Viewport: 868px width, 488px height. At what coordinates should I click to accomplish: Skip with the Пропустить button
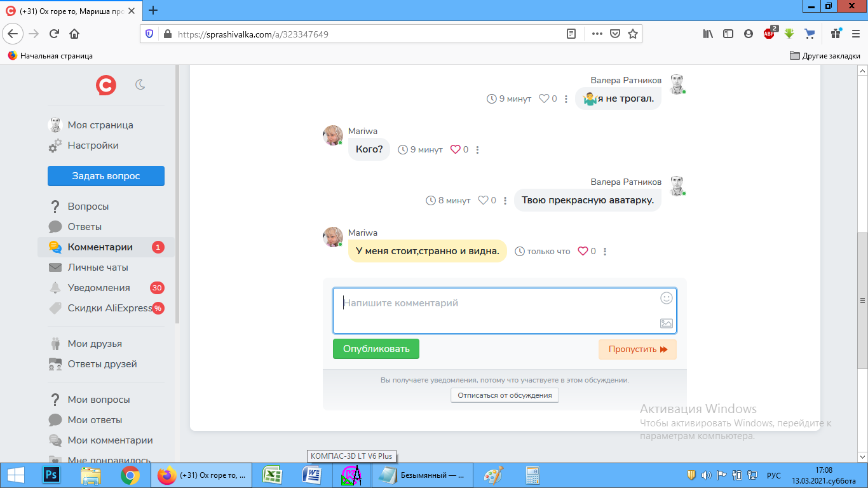click(637, 349)
